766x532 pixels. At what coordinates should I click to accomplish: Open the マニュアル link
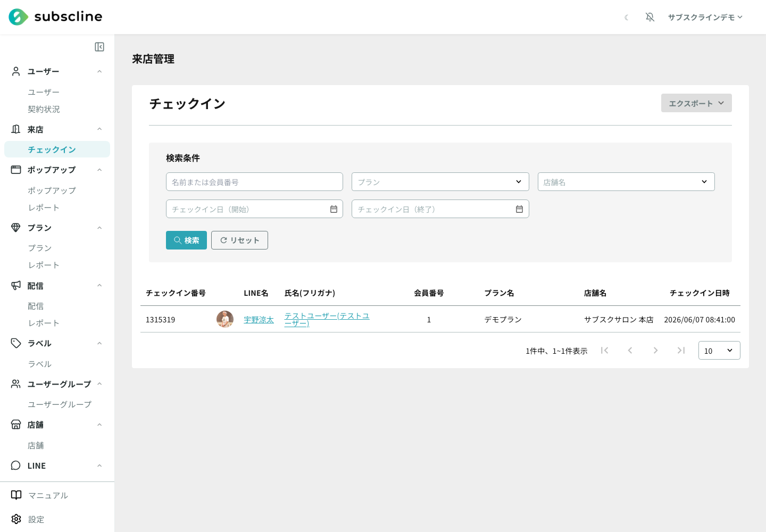(48, 495)
